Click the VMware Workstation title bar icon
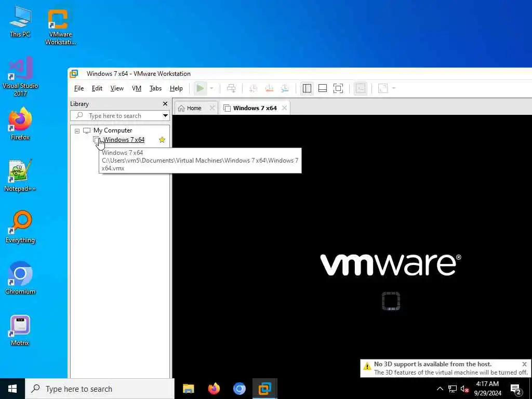The width and height of the screenshot is (532, 399). tap(74, 74)
